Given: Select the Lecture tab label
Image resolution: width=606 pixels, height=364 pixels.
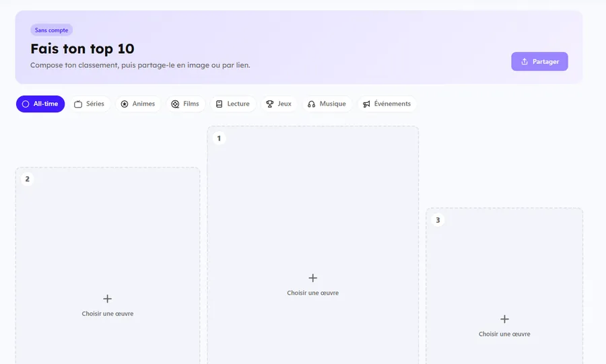Looking at the screenshot, I should [238, 104].
